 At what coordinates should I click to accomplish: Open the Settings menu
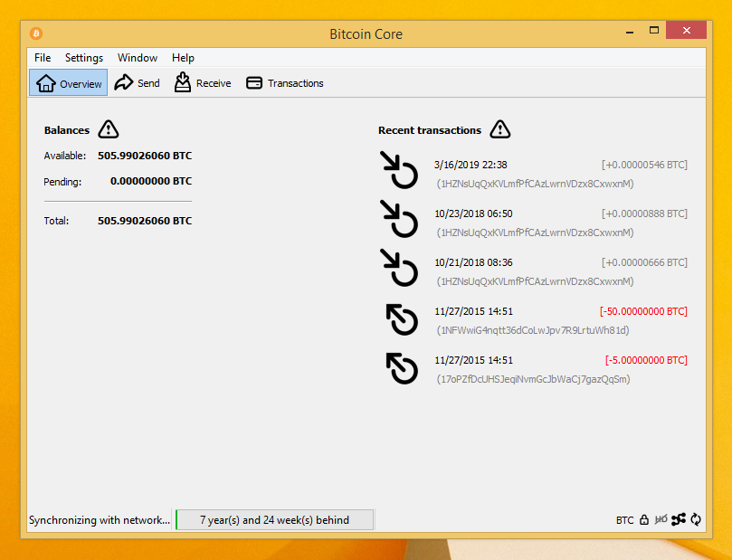click(x=84, y=57)
